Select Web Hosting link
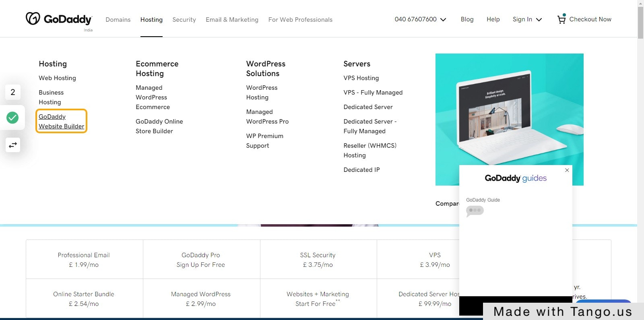This screenshot has height=320, width=644. (57, 78)
